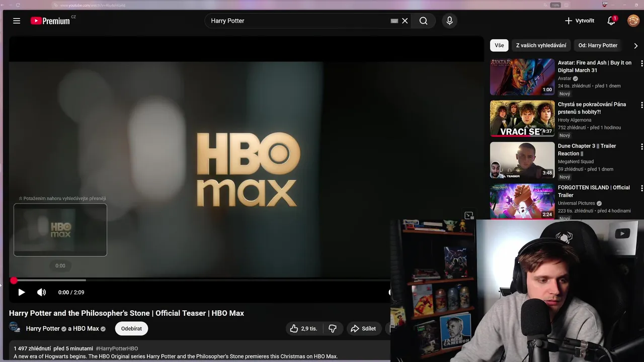This screenshot has width=644, height=362.
Task: Open the Harry Potter channel avatar
Action: (x=14, y=328)
